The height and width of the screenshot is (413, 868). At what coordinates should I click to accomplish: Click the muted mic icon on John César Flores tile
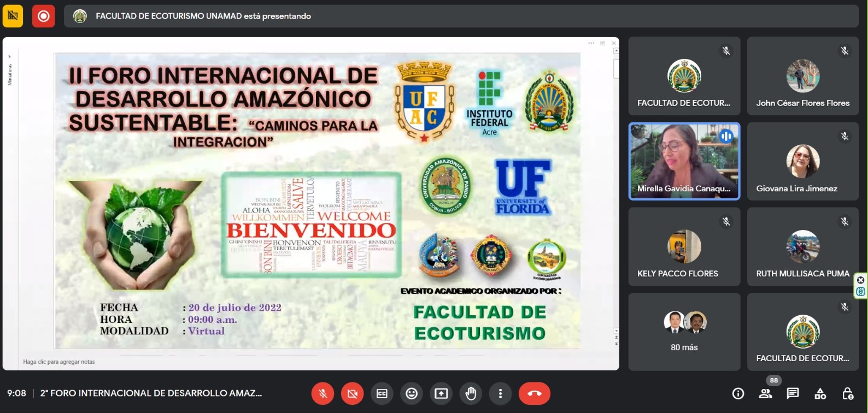[844, 51]
